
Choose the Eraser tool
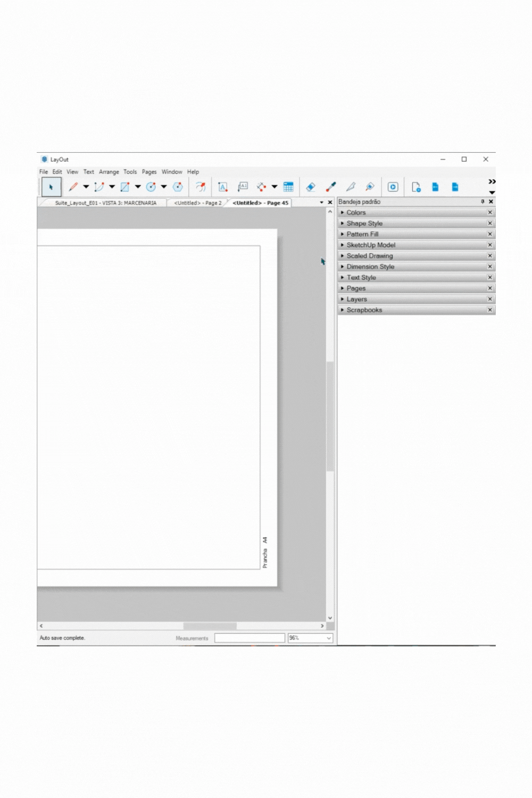click(x=311, y=187)
